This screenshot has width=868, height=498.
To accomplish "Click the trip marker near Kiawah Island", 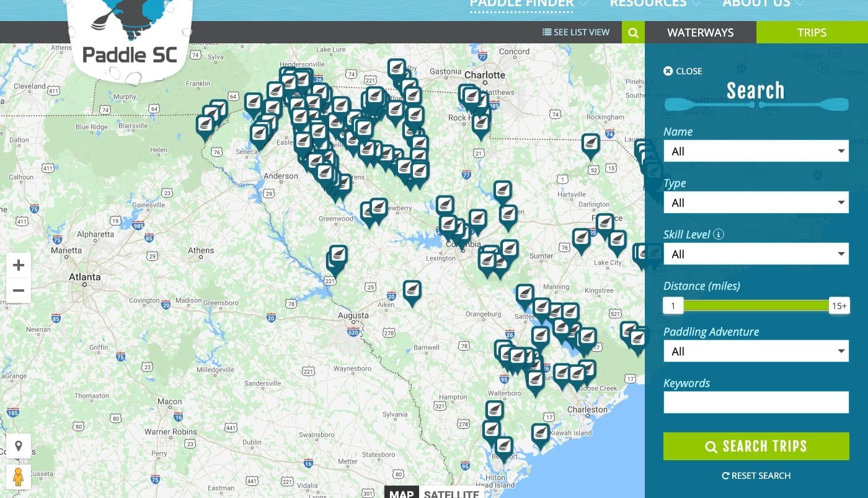I will tap(541, 434).
